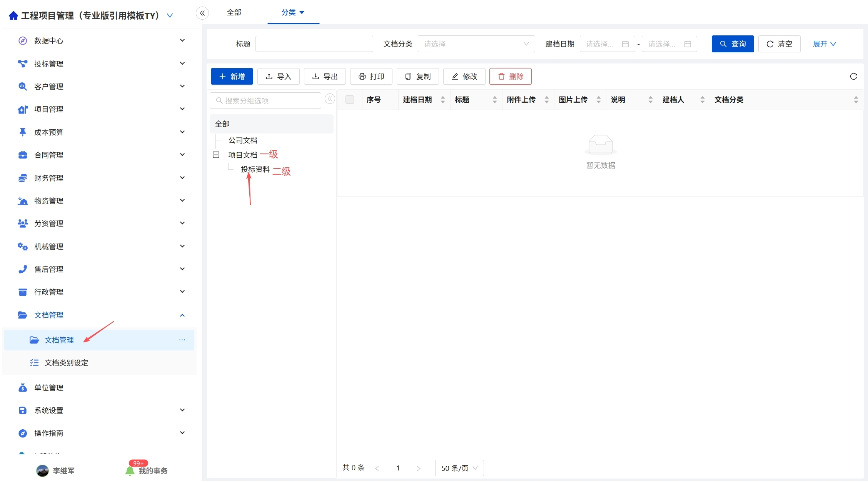Image resolution: width=868 pixels, height=482 pixels.
Task: Click the refresh icon above the table
Action: tap(854, 76)
